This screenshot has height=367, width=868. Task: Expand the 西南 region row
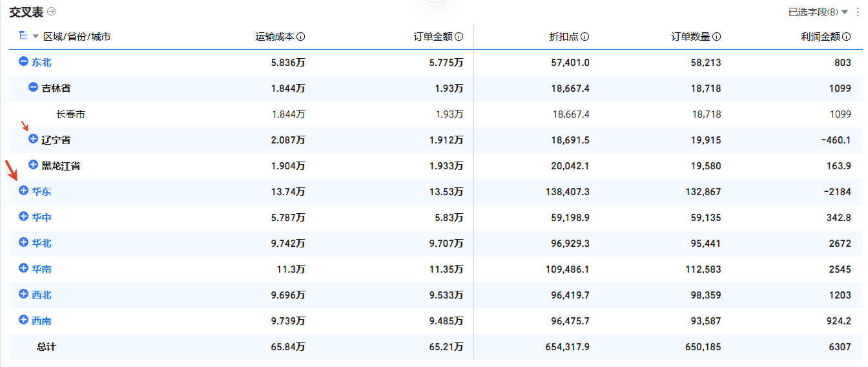(24, 320)
